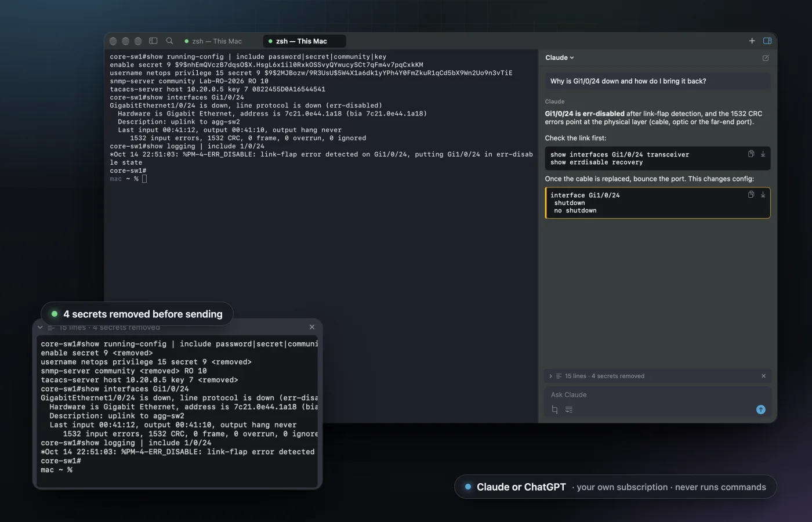Click "no shutdown" in the chat code block
This screenshot has width=812, height=522.
[x=575, y=211]
